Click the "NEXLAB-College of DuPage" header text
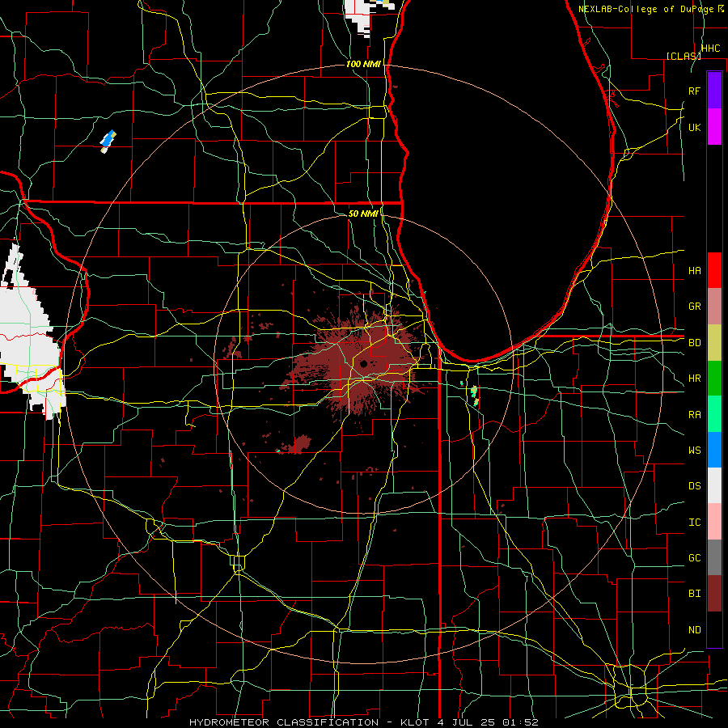The height and width of the screenshot is (728, 728). [x=647, y=9]
